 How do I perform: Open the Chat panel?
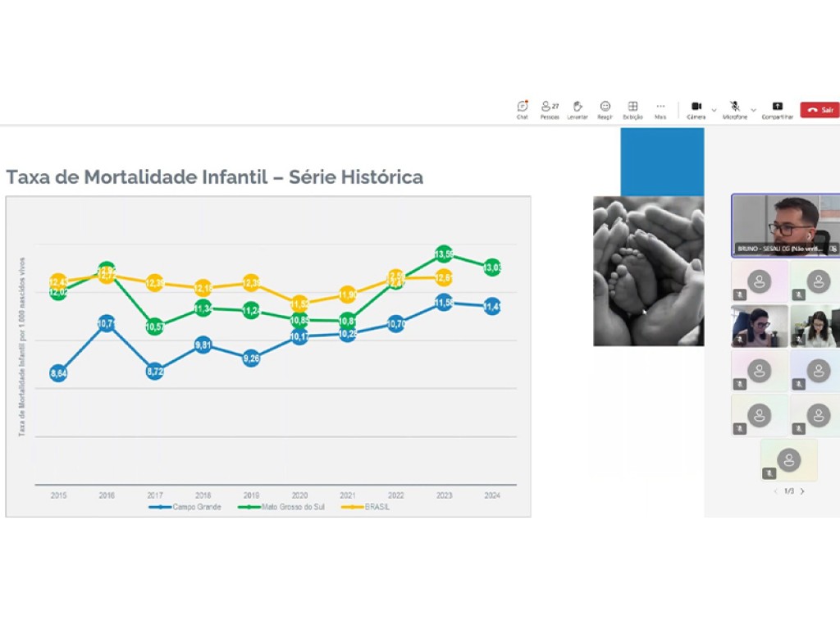pyautogui.click(x=523, y=109)
